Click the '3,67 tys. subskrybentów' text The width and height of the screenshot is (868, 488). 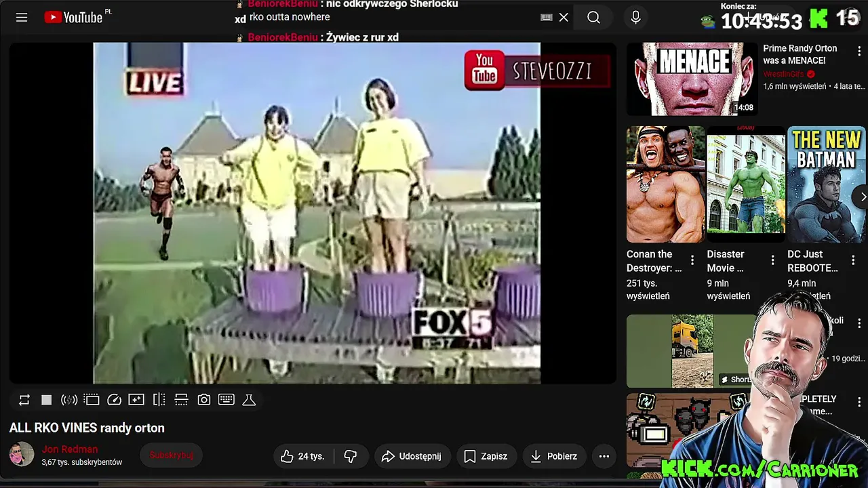click(82, 462)
